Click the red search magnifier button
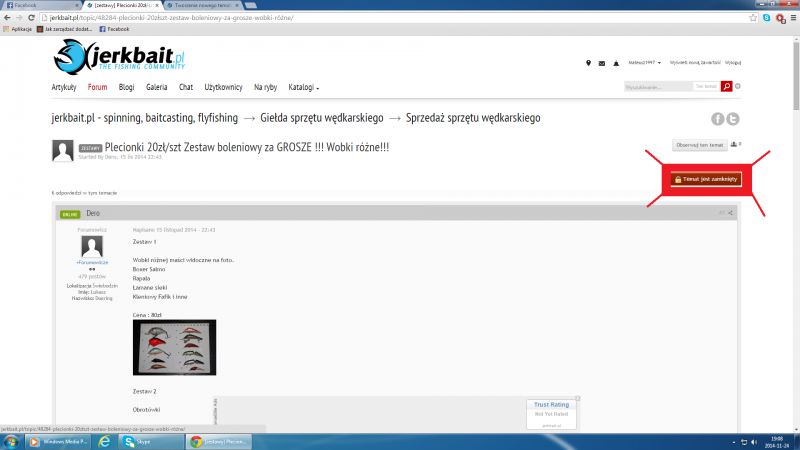 726,87
